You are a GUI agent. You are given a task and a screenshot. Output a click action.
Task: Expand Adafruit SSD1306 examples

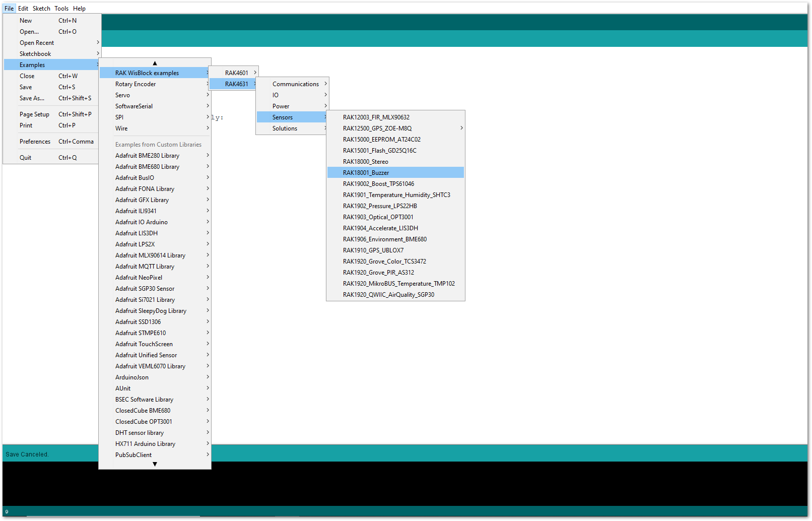155,322
